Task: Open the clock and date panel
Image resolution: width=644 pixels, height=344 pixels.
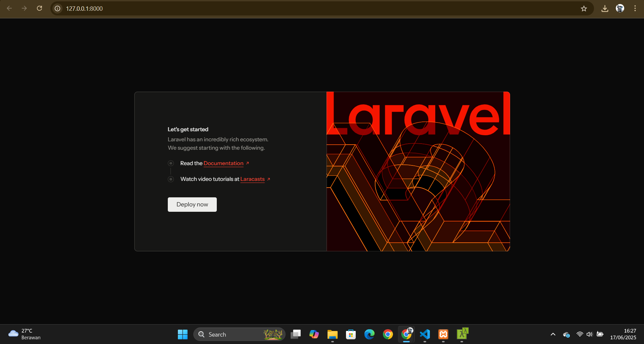Action: pyautogui.click(x=623, y=334)
